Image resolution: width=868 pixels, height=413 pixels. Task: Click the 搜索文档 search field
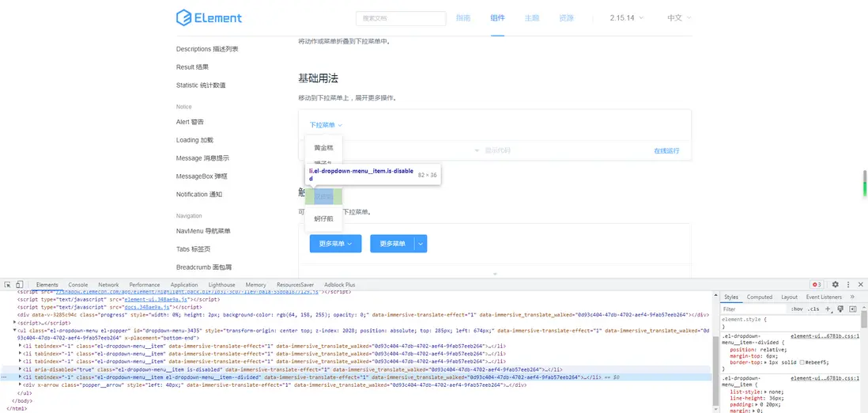[401, 18]
